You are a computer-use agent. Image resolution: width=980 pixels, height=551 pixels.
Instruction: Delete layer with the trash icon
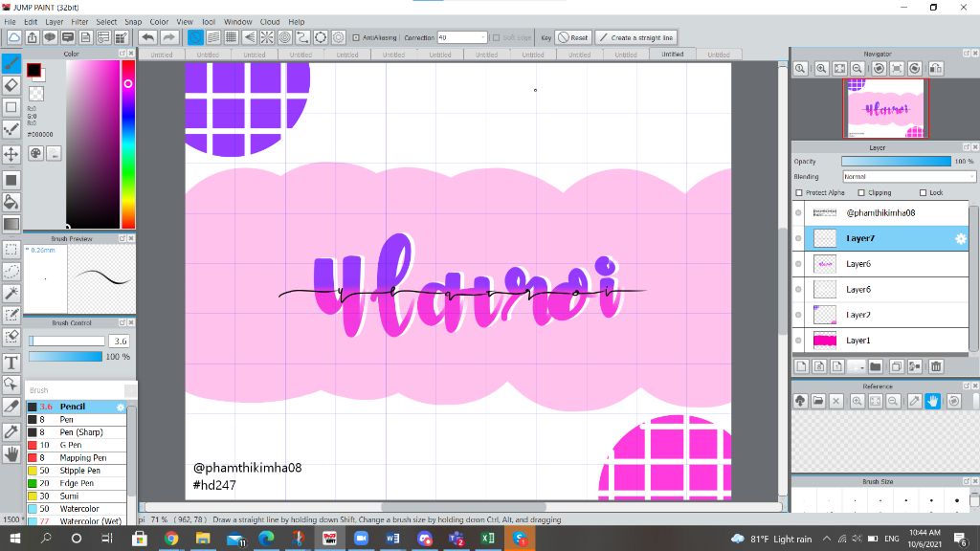click(936, 366)
